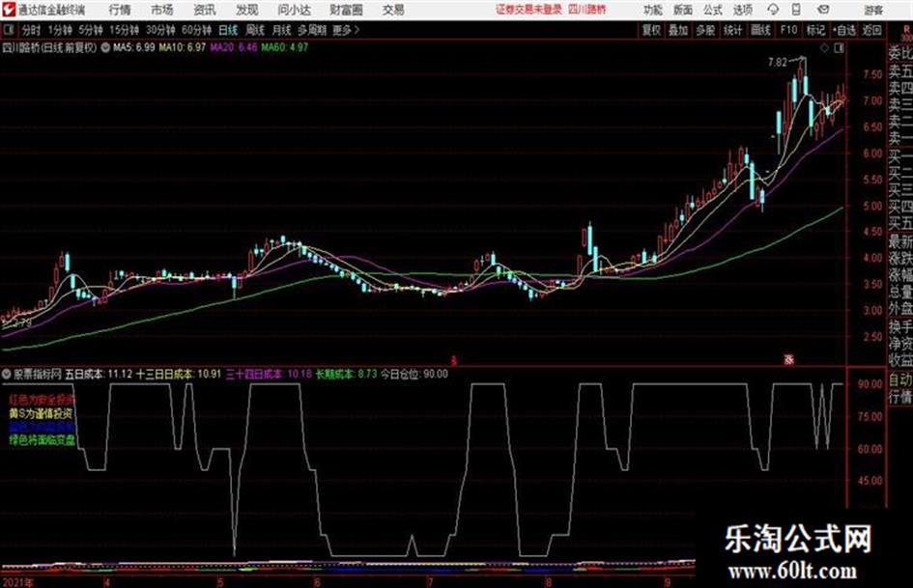Expand the 更多 periods chevron
This screenshot has width=913, height=588.
click(x=357, y=30)
